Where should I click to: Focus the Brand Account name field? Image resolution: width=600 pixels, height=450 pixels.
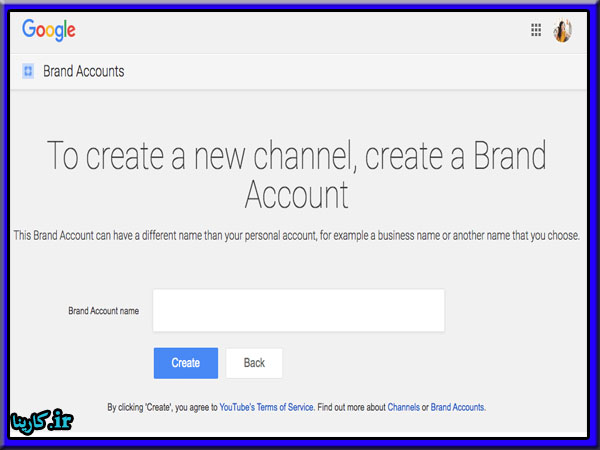click(298, 310)
